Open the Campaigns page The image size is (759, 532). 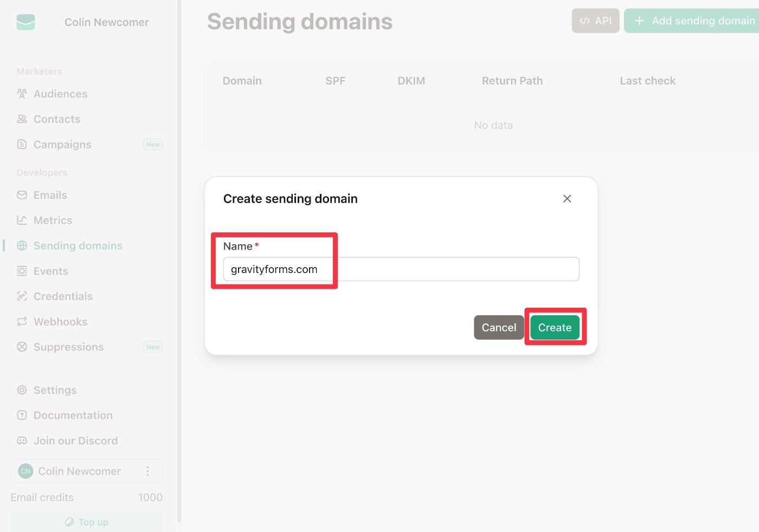coord(62,145)
